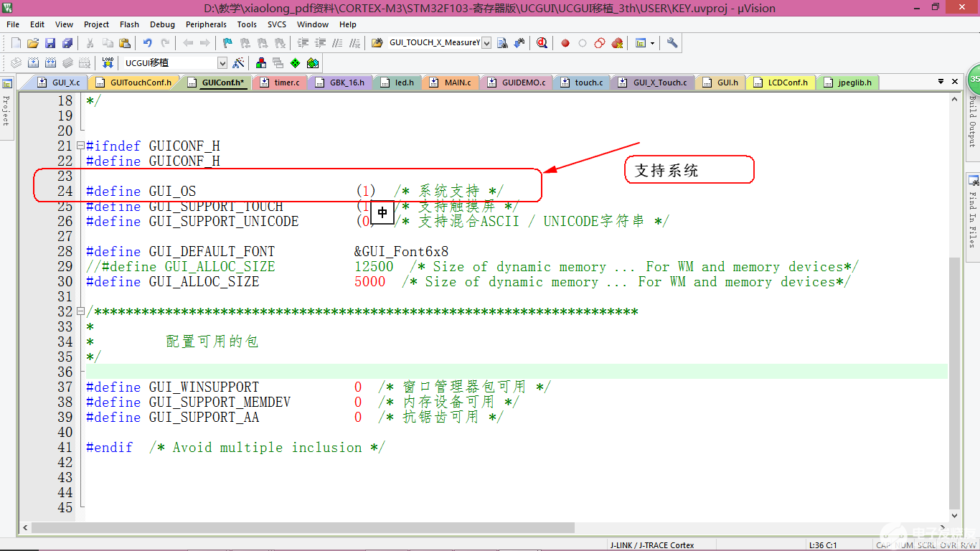Open Select Software Packs icon
Image resolution: width=980 pixels, height=551 pixels.
pyautogui.click(x=312, y=63)
